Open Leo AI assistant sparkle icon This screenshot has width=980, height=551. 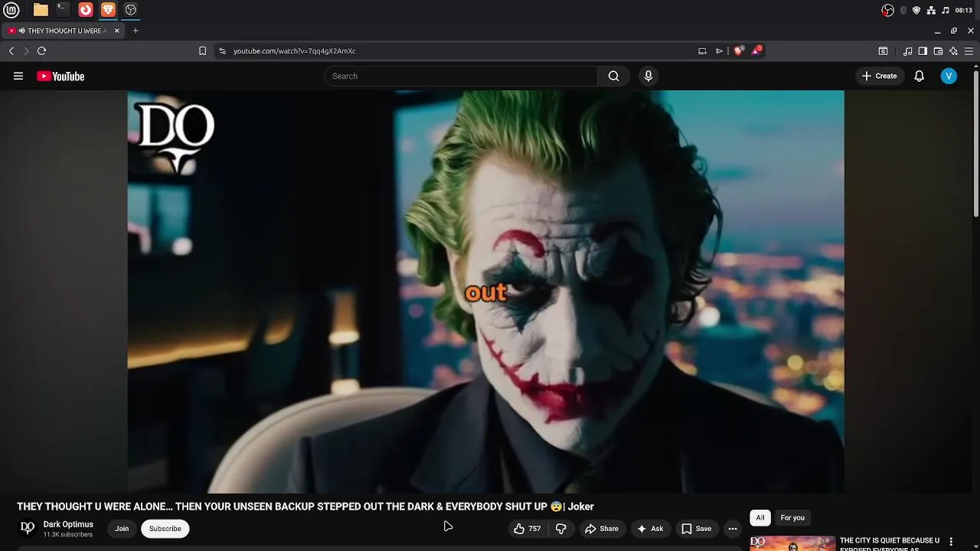(x=953, y=51)
